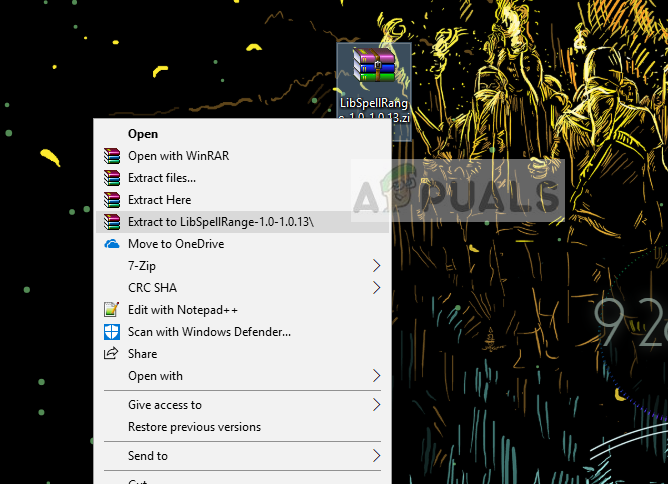Open the 7-Zip submenu entry
This screenshot has height=484, width=668.
pyautogui.click(x=242, y=266)
